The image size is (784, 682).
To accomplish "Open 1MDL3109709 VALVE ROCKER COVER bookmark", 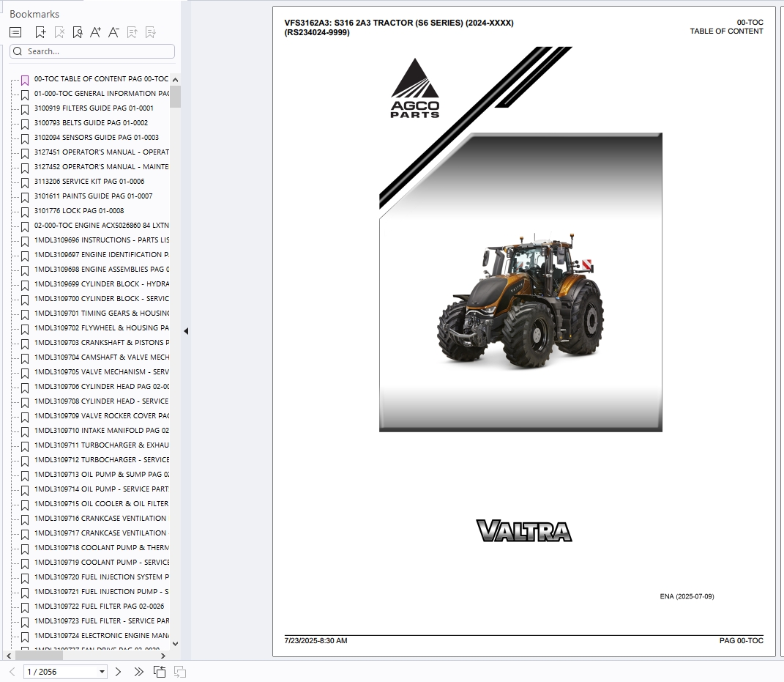I will (x=102, y=416).
